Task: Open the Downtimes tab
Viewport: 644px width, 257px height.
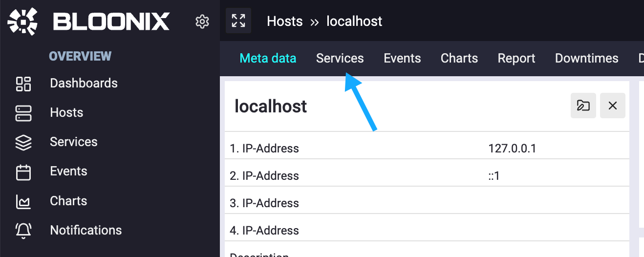Action: pyautogui.click(x=587, y=58)
